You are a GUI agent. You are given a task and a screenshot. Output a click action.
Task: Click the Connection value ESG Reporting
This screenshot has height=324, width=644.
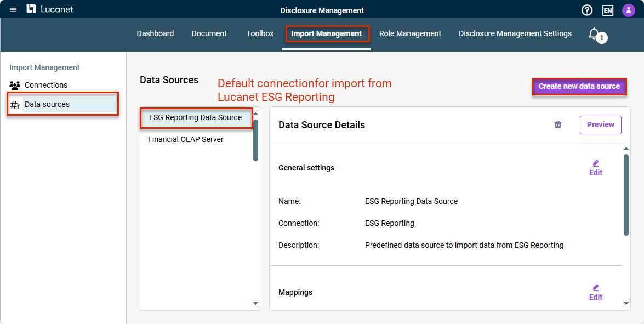[389, 224]
